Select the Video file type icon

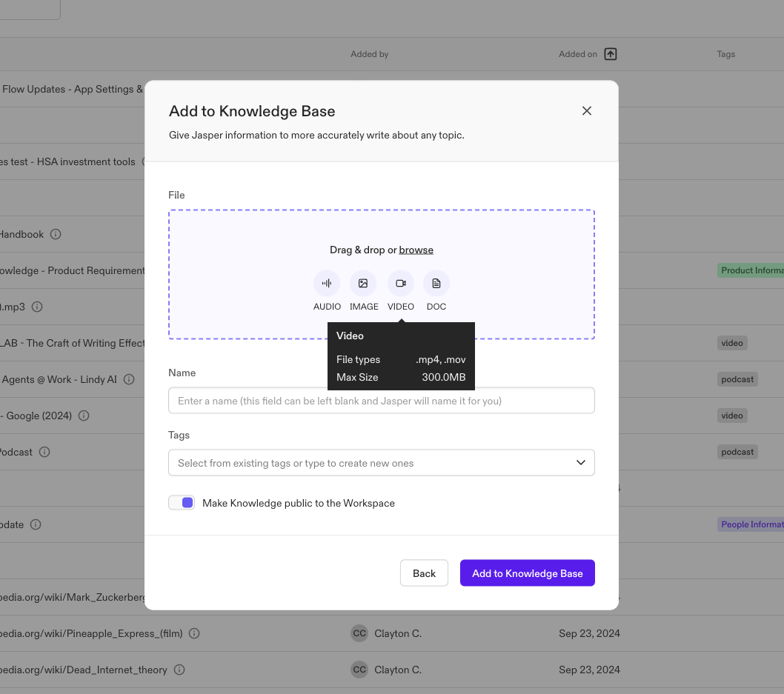[401, 284]
